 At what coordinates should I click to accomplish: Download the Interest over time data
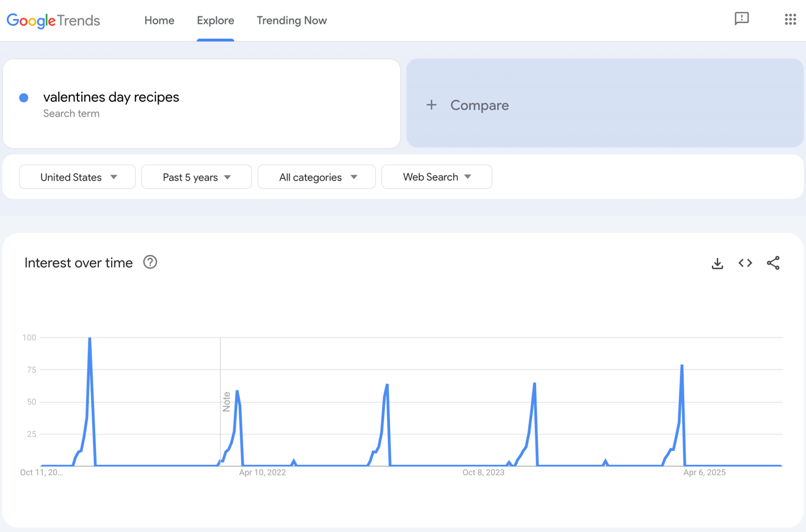[x=717, y=263]
